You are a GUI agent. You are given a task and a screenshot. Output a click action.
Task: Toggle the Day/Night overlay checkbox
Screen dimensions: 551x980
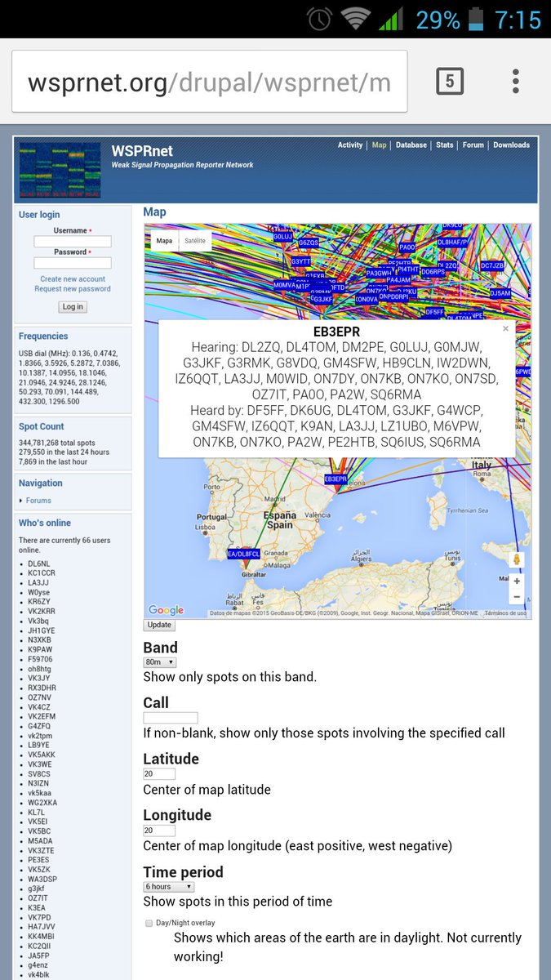pyautogui.click(x=149, y=923)
